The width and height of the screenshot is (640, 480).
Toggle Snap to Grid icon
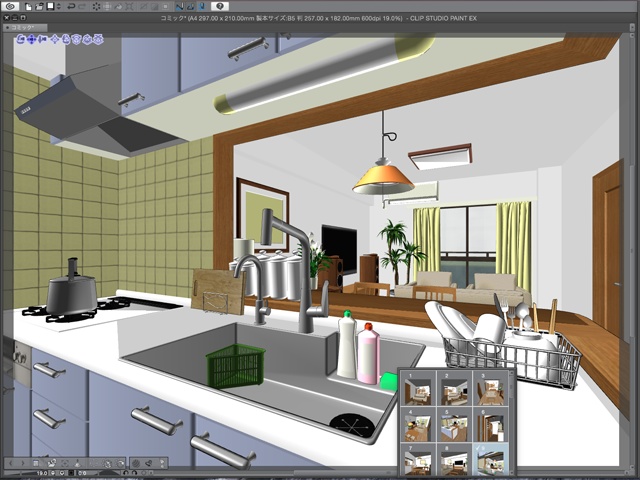202,7
